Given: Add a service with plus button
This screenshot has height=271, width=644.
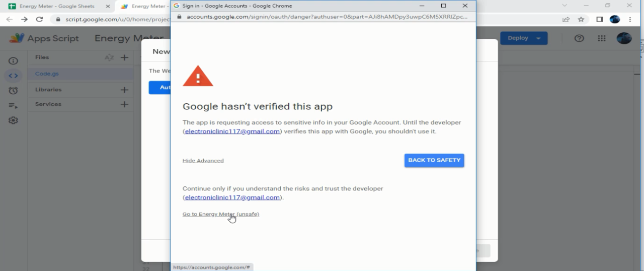Looking at the screenshot, I should (124, 104).
